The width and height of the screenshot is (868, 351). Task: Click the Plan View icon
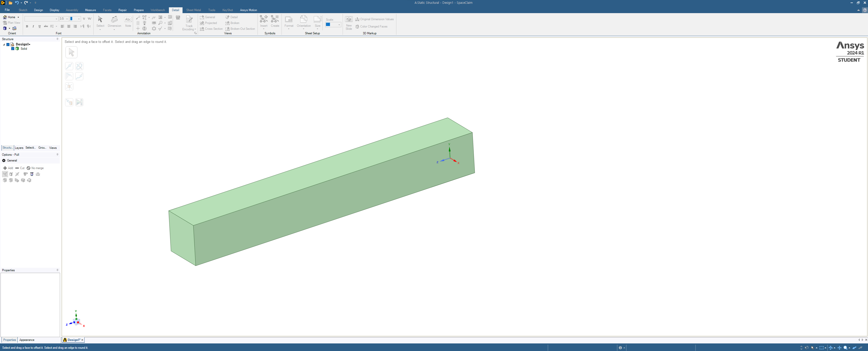coord(5,23)
